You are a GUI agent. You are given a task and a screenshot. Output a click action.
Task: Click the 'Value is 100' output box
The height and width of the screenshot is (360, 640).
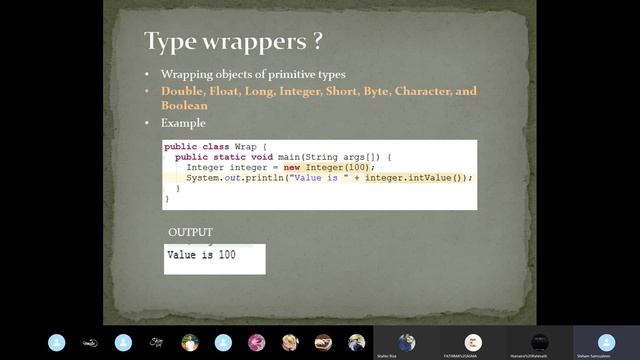(x=215, y=259)
